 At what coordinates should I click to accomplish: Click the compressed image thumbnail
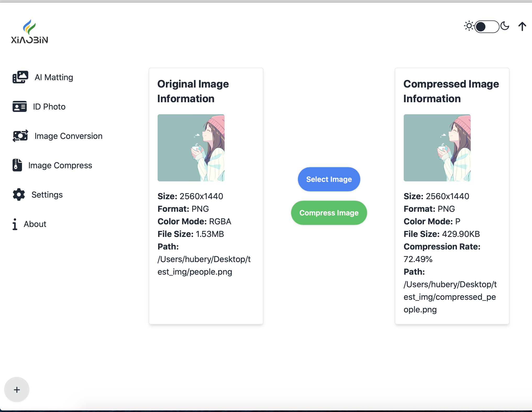pyautogui.click(x=437, y=148)
